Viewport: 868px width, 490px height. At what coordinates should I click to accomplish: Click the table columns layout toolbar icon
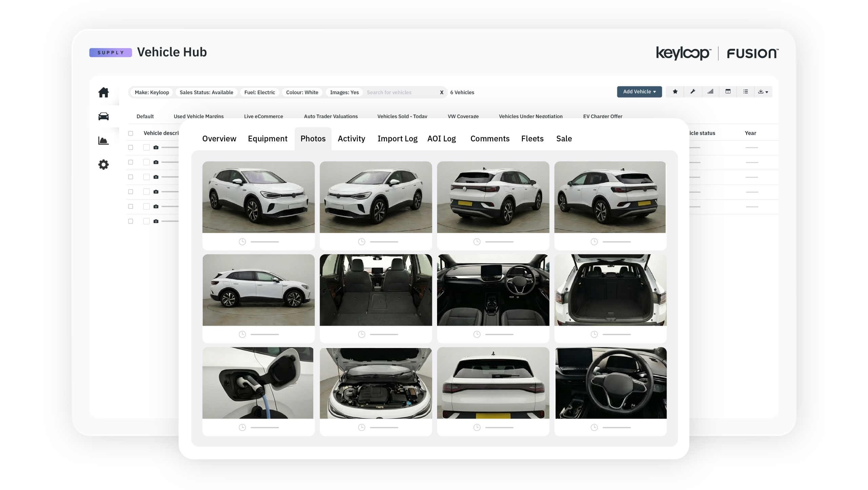click(728, 91)
